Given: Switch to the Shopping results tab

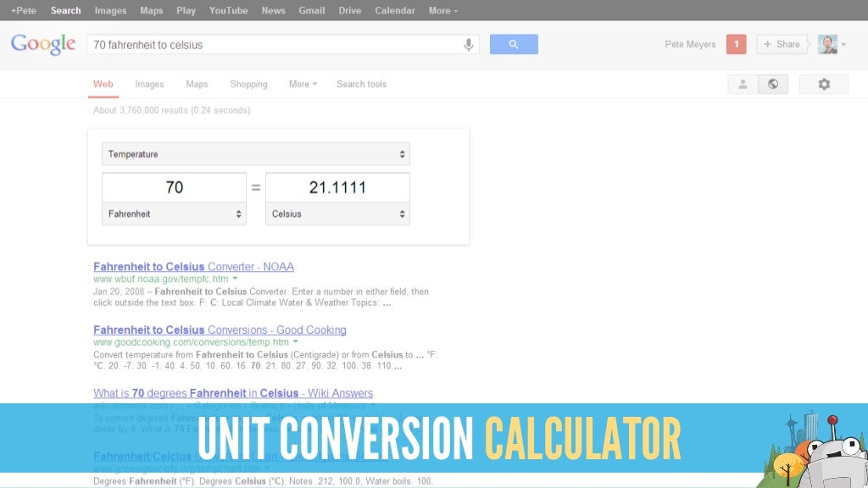Looking at the screenshot, I should point(248,84).
